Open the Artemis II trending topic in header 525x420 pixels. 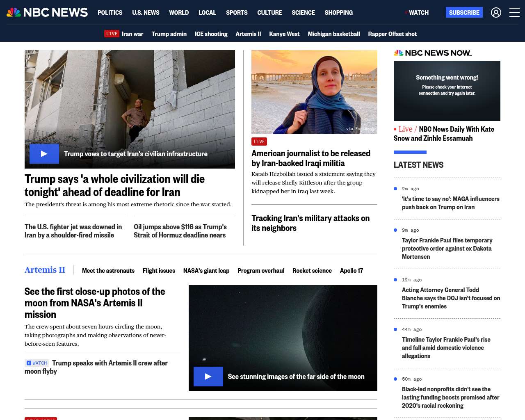pos(248,34)
